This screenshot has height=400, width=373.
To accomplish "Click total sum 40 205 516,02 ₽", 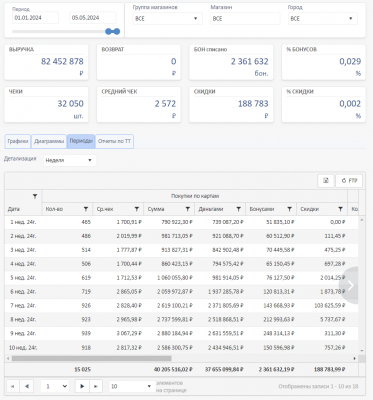I will pos(173,369).
